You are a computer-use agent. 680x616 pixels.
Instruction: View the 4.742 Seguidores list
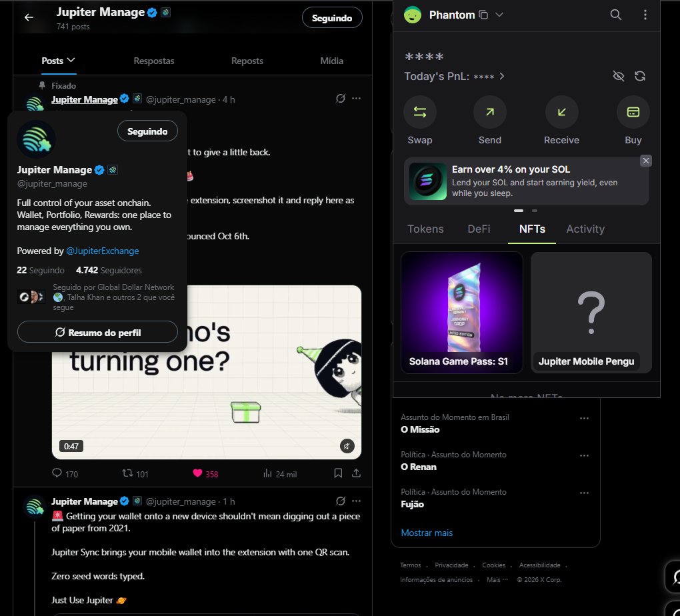click(109, 270)
